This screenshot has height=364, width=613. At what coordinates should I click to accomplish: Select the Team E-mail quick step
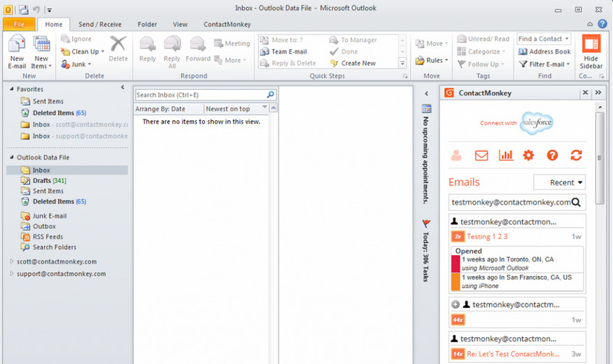(x=284, y=51)
